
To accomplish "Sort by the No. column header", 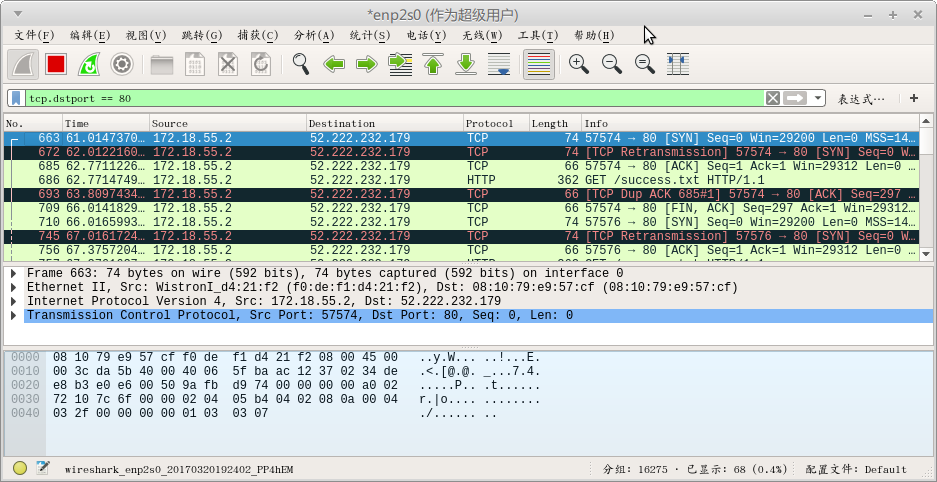I will 33,124.
